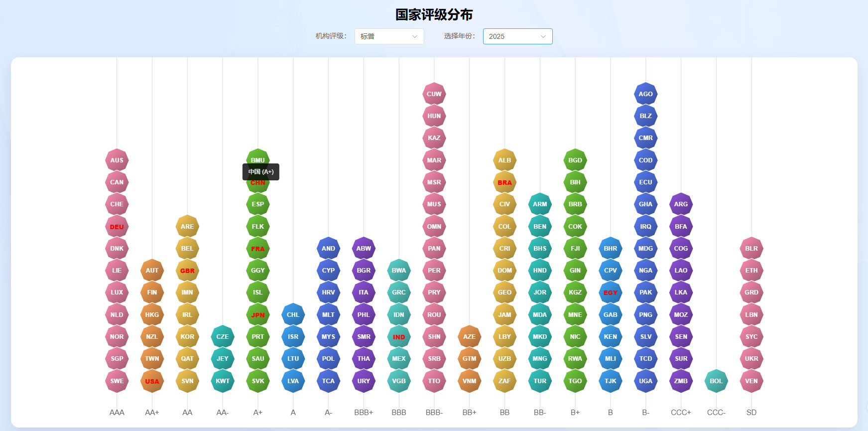Select the CUW hexagon atop BBB- column
Screen dimensions: 868x431
pos(434,94)
